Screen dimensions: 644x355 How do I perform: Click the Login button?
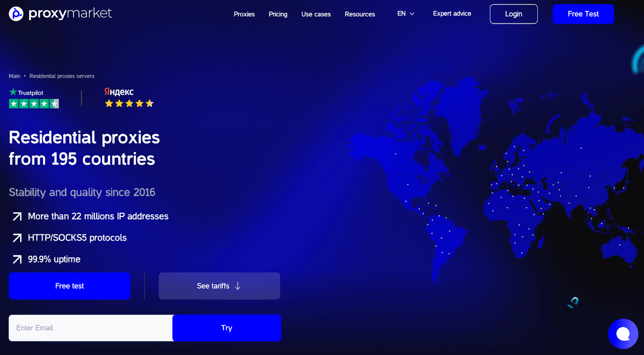(514, 14)
